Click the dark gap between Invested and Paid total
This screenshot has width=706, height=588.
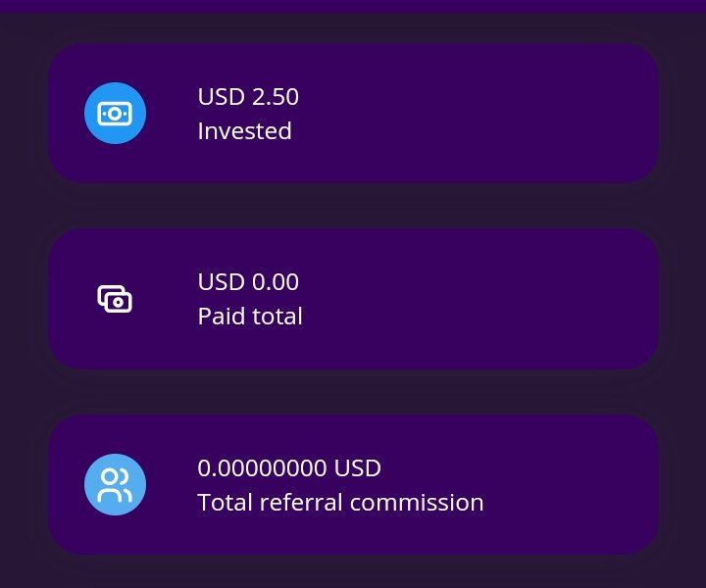point(353,206)
